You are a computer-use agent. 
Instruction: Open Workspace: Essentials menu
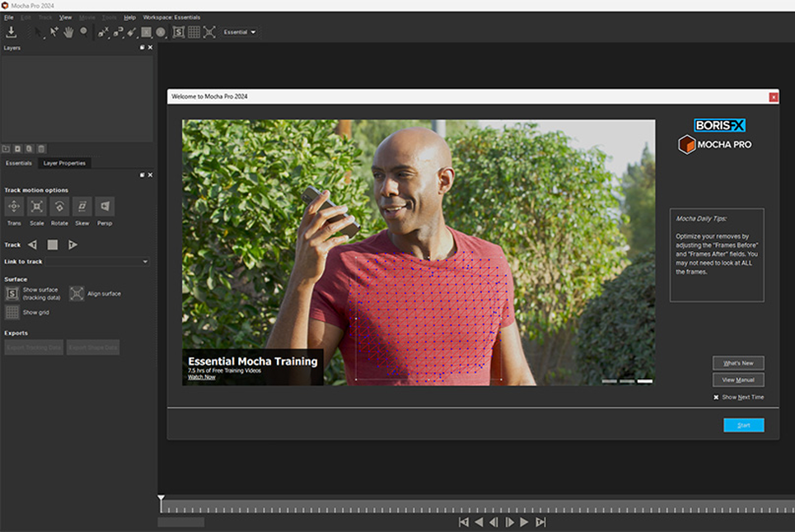(171, 17)
